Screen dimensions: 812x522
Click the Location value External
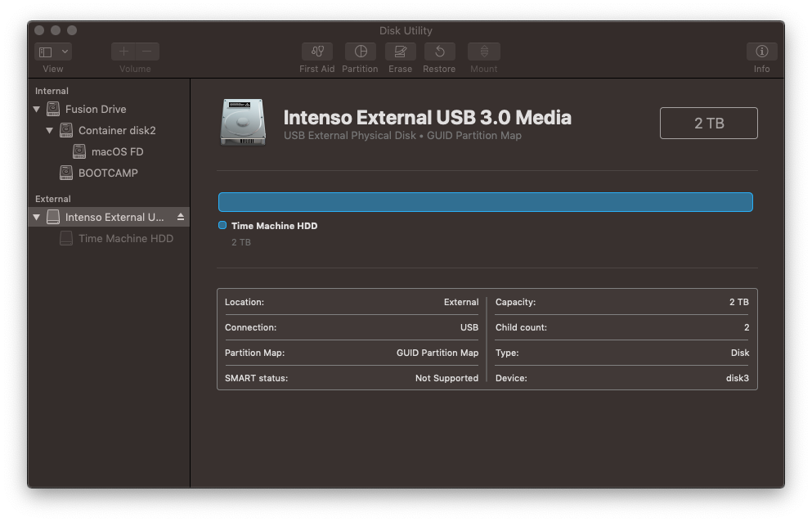tap(461, 302)
